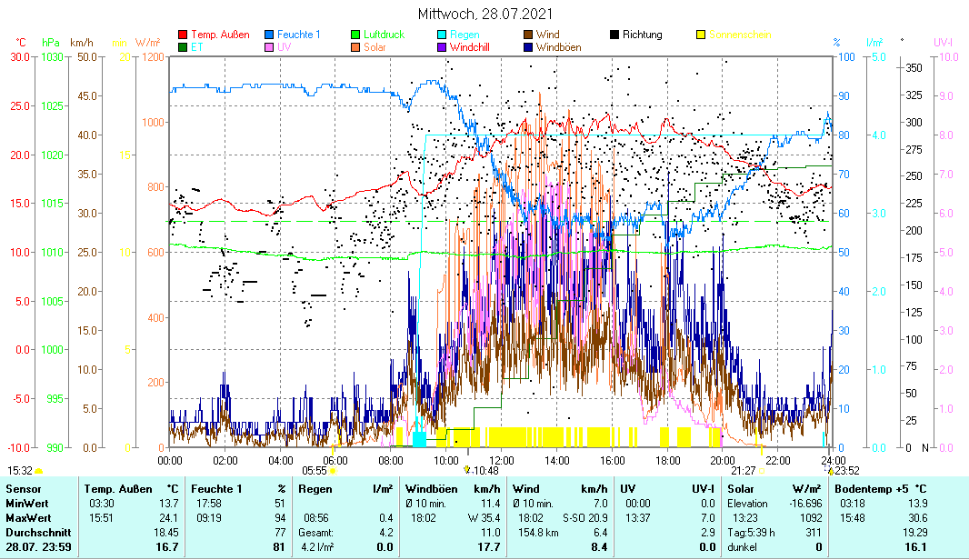969x560 pixels.
Task: Click the 18:00 label on time axis
Action: pos(667,461)
